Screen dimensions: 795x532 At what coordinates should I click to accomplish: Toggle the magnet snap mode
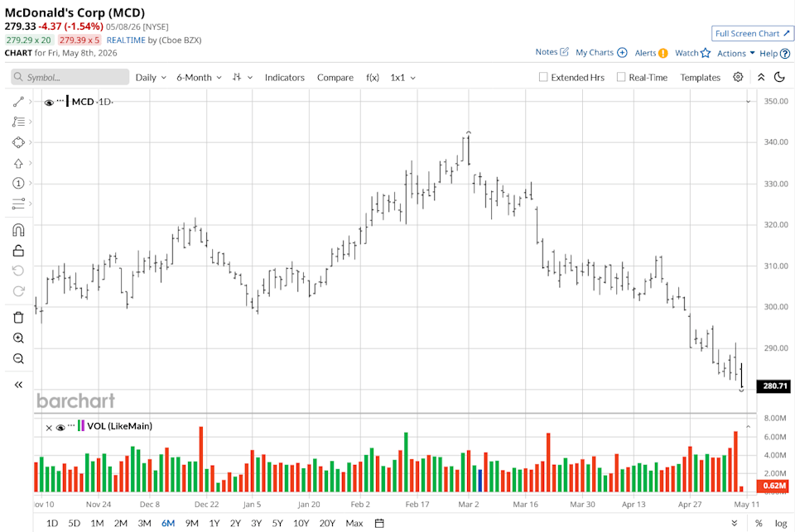(x=18, y=231)
